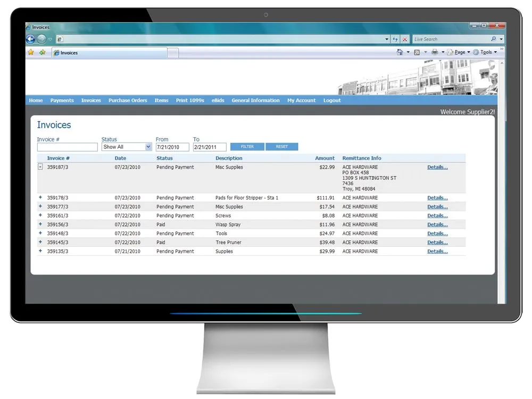Open the Print 1099s menu item
Image resolution: width=532 pixels, height=399 pixels.
click(x=190, y=100)
